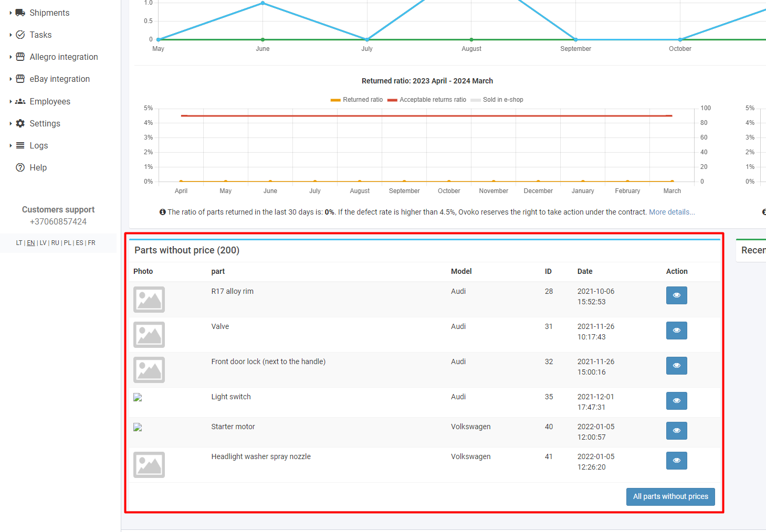
Task: Open the Logs menu item
Action: [38, 145]
